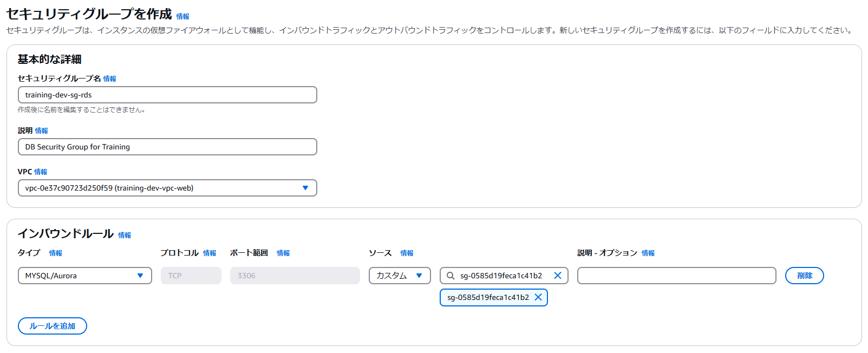
Task: Click the empty rule description input
Action: pos(677,276)
